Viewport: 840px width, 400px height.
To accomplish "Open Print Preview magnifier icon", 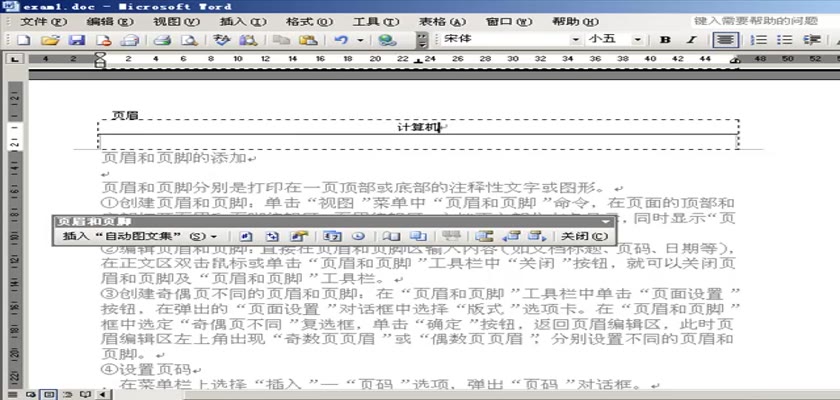I will [x=189, y=40].
